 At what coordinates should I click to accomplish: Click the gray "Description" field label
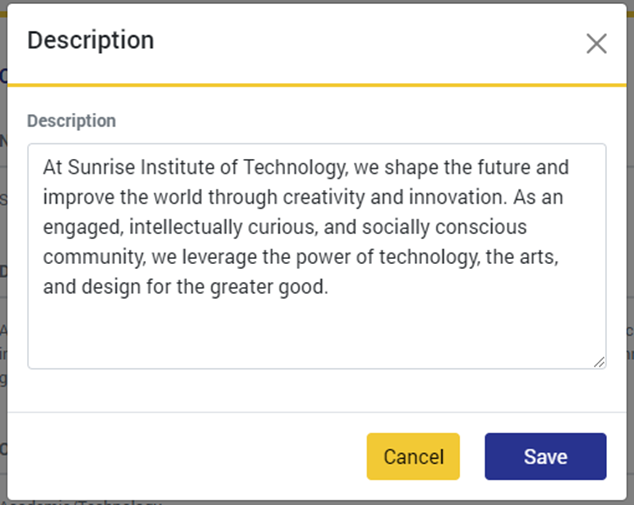[x=71, y=121]
